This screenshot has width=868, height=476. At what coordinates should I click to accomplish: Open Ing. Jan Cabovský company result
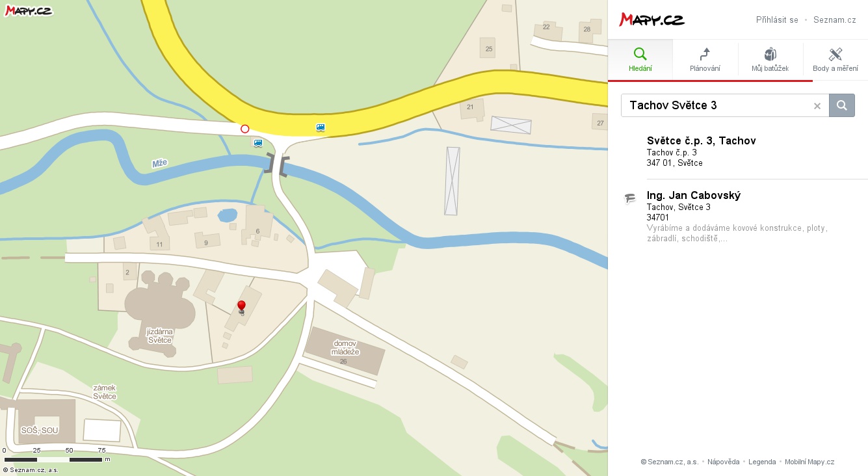pos(693,196)
